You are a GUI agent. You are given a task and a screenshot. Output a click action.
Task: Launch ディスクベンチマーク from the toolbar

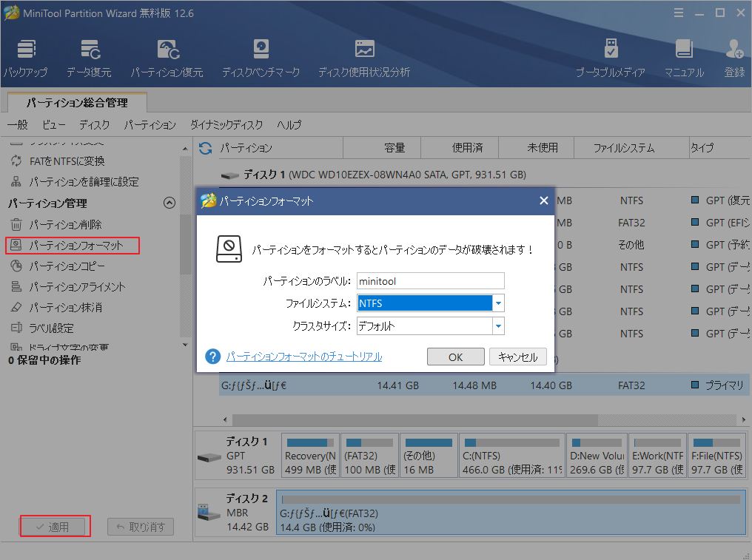click(x=261, y=55)
